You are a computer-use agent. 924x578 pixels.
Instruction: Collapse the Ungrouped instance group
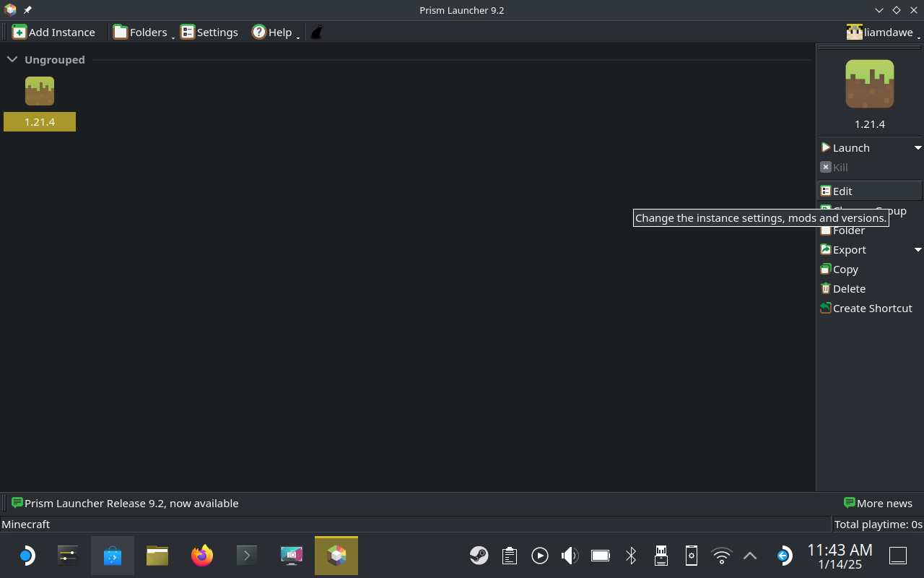tap(12, 59)
